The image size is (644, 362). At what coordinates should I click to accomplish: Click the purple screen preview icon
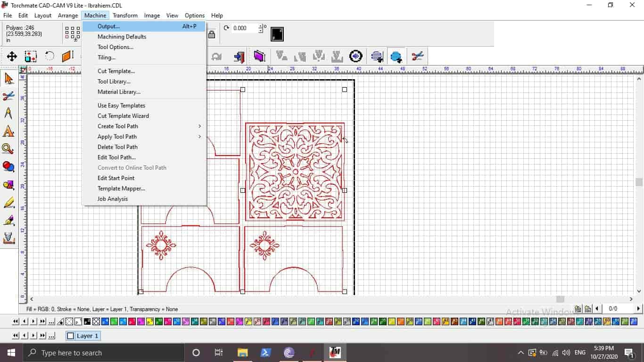click(x=259, y=57)
